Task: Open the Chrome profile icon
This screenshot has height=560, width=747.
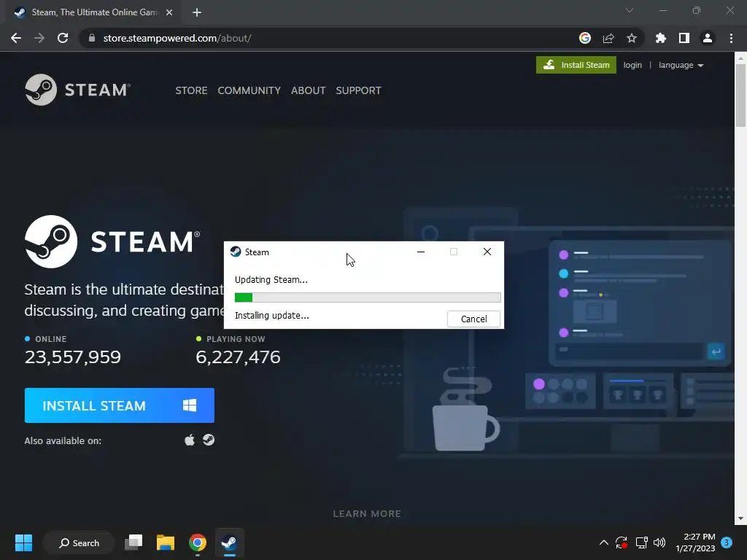Action: pyautogui.click(x=708, y=38)
